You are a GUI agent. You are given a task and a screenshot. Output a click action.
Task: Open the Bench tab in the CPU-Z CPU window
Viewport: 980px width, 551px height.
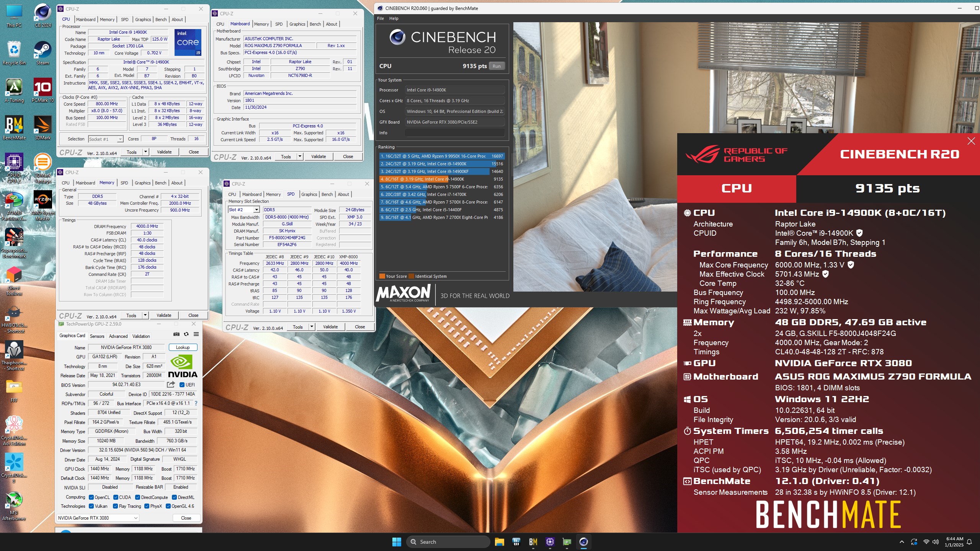[161, 20]
